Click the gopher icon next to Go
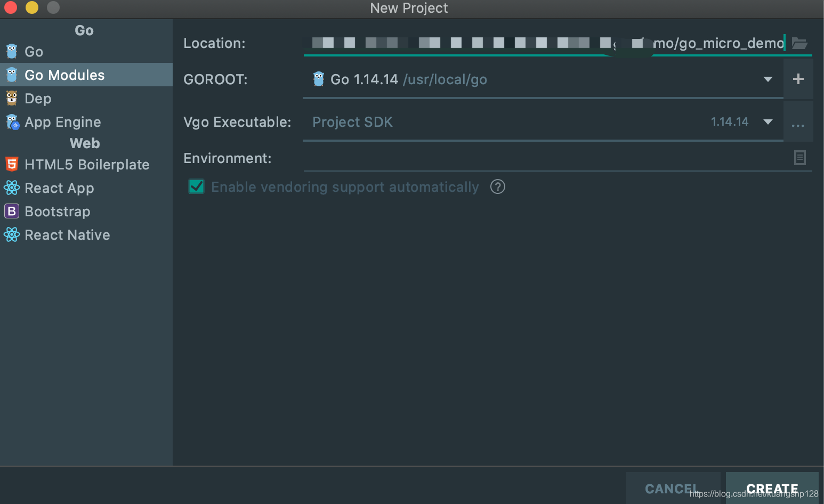Screen dimensions: 824x504 click(x=12, y=51)
